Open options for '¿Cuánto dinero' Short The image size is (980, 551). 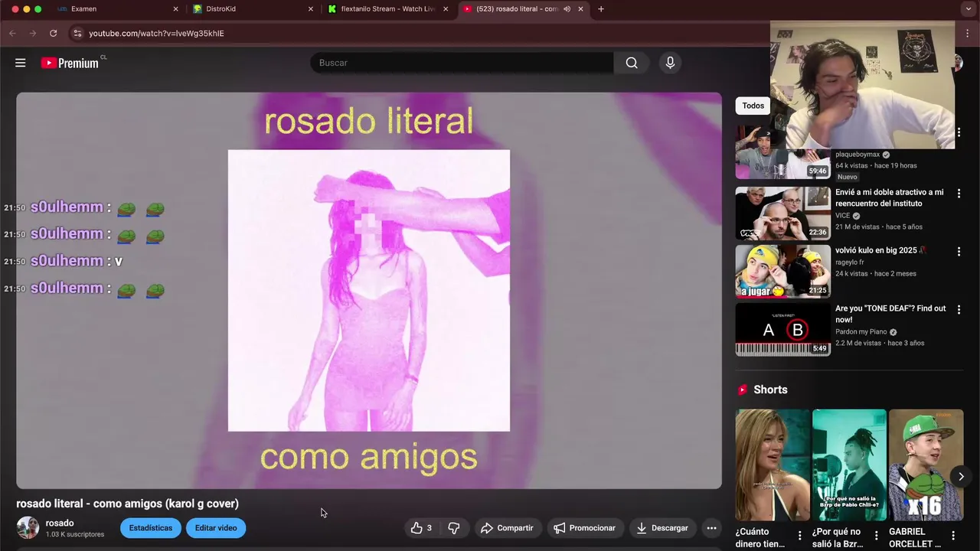coord(800,536)
